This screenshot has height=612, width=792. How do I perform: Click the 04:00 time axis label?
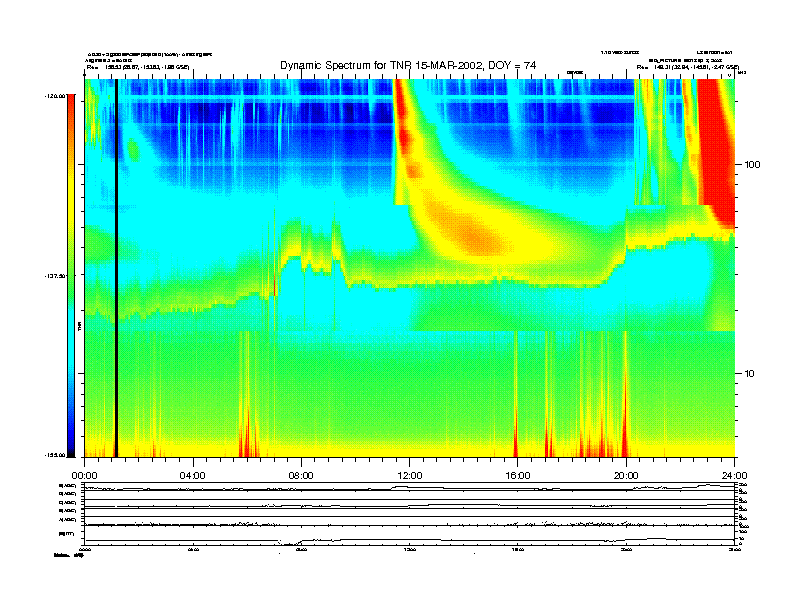coord(193,476)
